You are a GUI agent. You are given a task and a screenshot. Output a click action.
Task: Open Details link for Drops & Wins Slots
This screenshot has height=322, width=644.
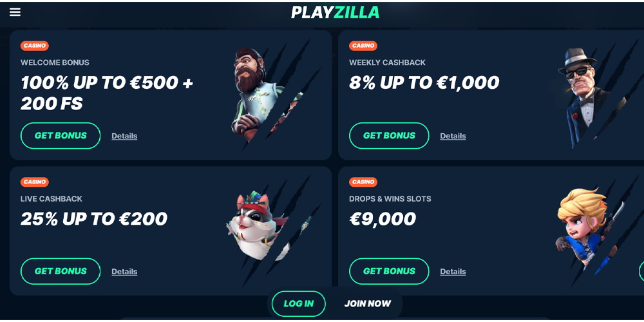(453, 272)
